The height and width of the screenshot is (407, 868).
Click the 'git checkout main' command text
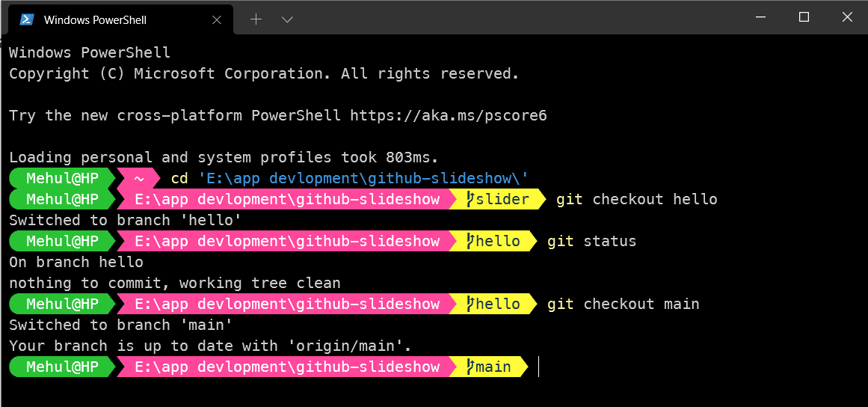pos(623,304)
